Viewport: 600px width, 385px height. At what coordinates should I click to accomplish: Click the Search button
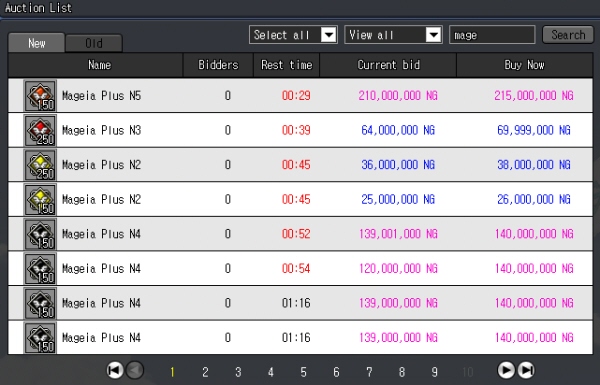click(x=568, y=35)
